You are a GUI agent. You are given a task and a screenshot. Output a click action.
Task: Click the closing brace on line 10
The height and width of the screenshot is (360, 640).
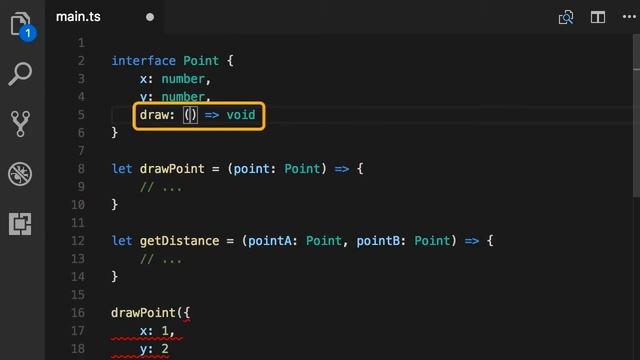point(115,204)
